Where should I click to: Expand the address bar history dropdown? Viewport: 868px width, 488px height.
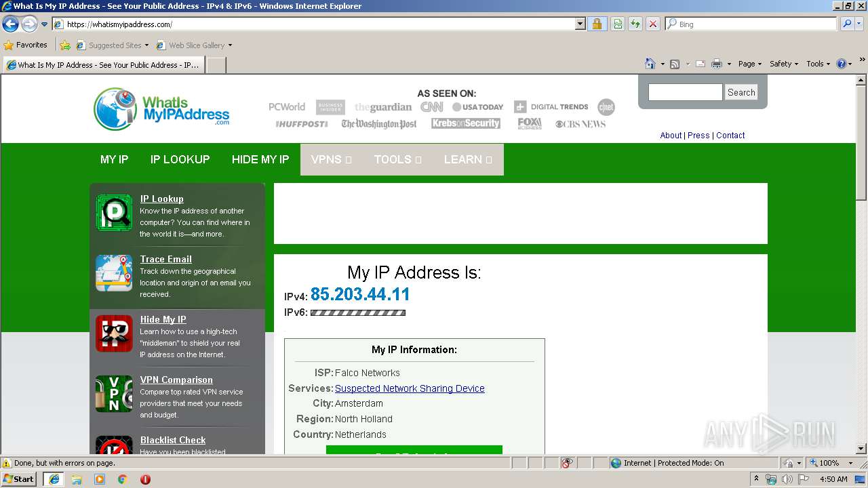pos(580,24)
